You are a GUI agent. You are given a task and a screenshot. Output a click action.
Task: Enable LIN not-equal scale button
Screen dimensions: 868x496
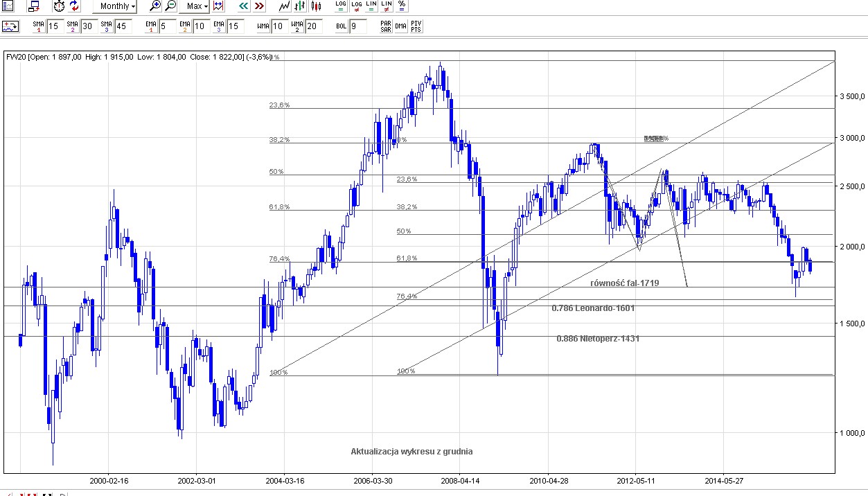(x=387, y=6)
